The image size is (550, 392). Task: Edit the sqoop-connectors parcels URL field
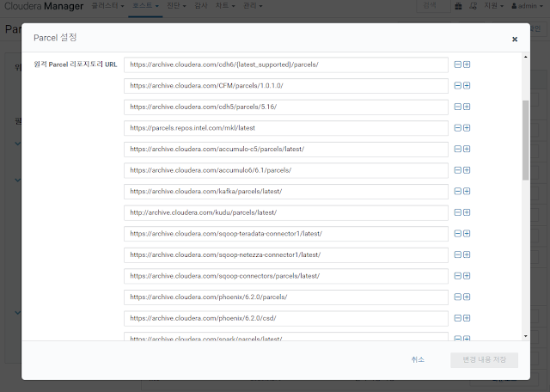click(x=286, y=276)
